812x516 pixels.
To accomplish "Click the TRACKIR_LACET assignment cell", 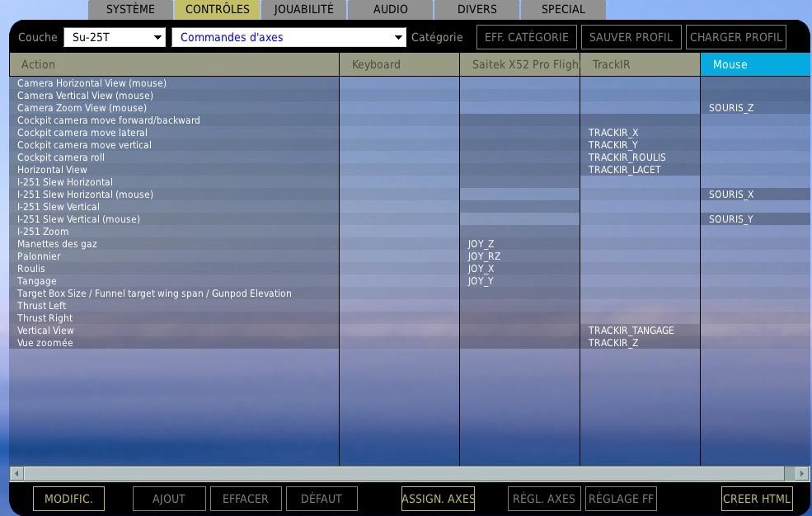I will 640,170.
